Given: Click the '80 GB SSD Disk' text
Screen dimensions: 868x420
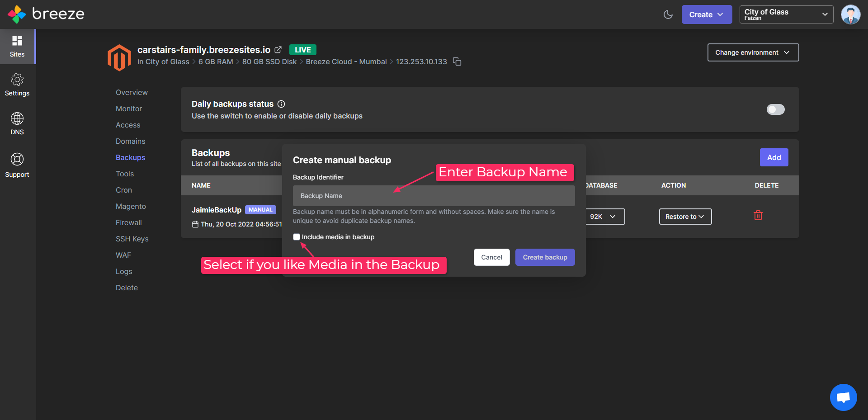Looking at the screenshot, I should pyautogui.click(x=269, y=61).
